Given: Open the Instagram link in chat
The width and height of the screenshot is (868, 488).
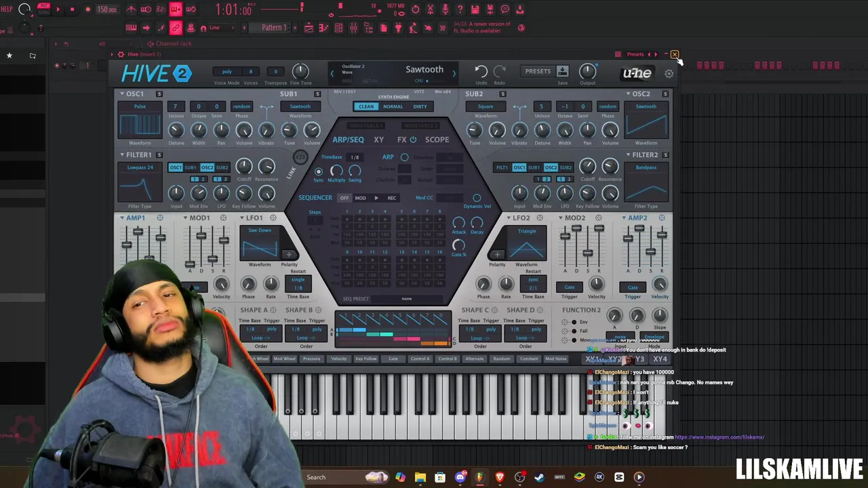Looking at the screenshot, I should coord(719,437).
